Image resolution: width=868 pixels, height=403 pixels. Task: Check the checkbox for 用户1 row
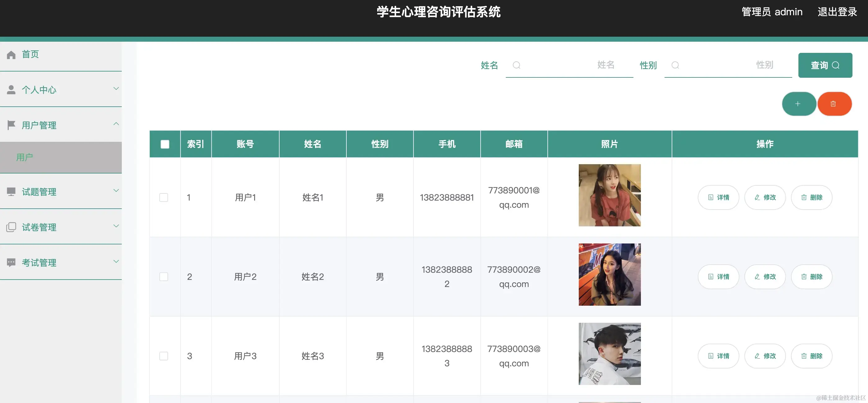click(164, 198)
